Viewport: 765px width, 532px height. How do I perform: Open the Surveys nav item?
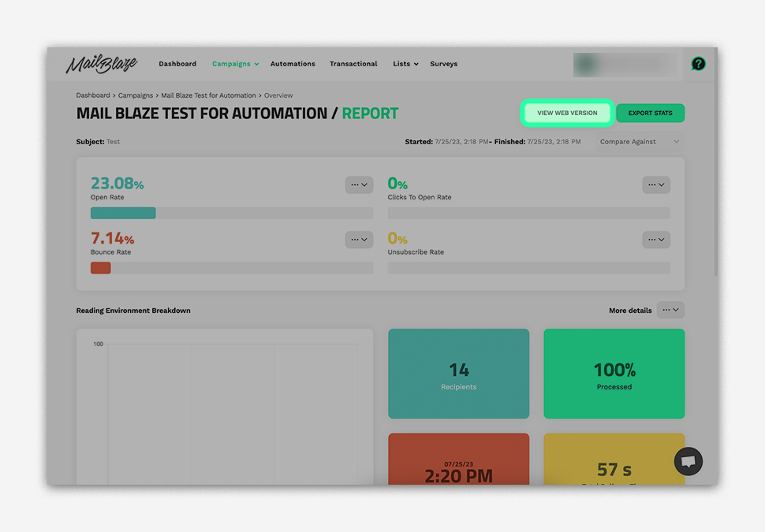coord(443,64)
